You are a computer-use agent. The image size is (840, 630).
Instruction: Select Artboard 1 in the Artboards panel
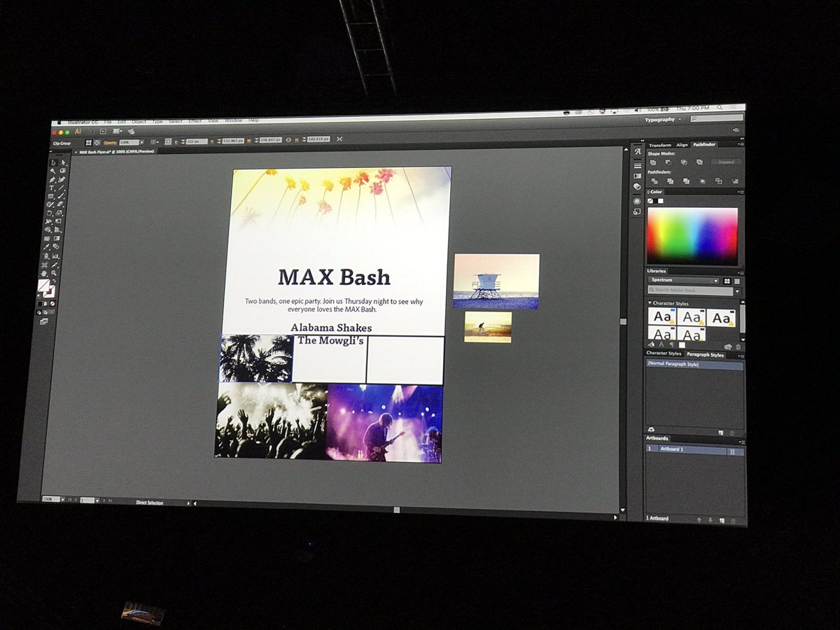pos(695,449)
